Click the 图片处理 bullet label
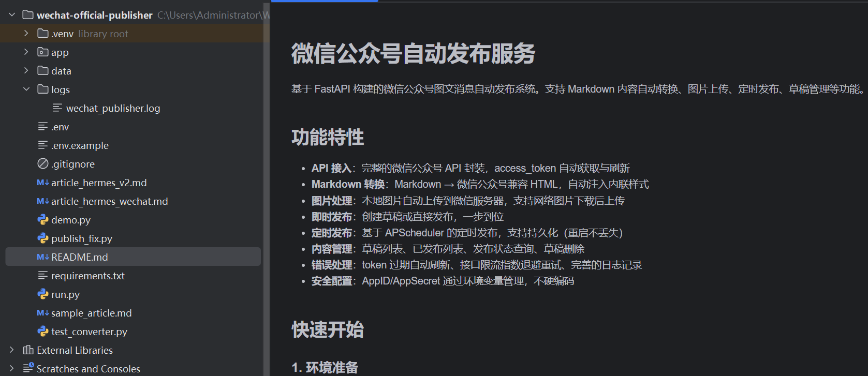 332,201
